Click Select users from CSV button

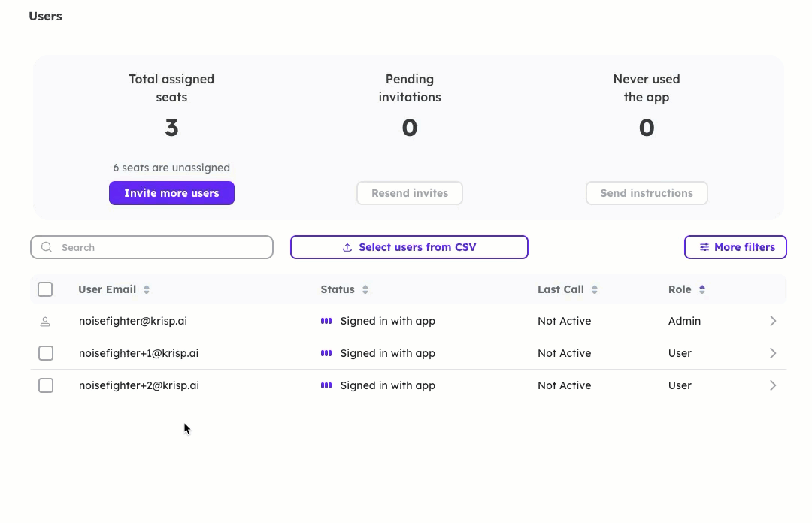(x=409, y=247)
